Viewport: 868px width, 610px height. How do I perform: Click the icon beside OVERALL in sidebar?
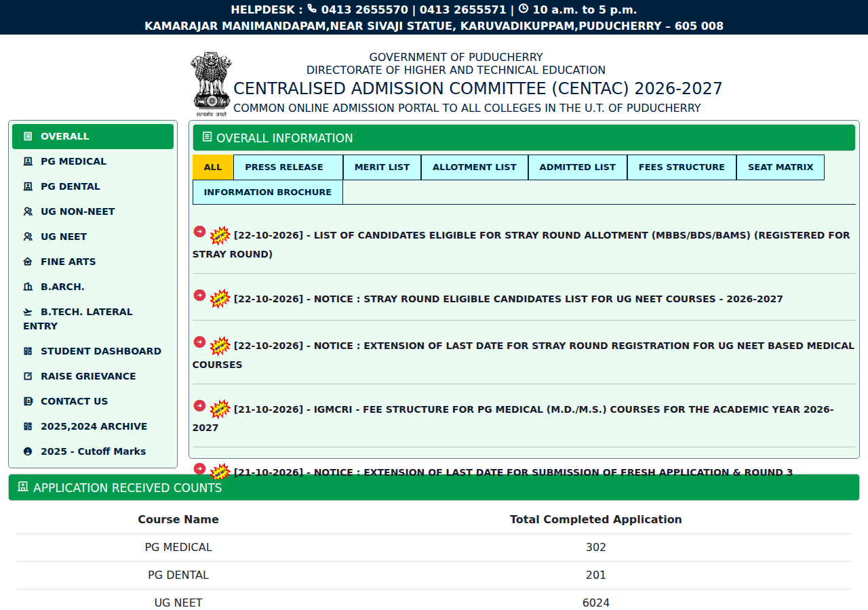coord(28,136)
